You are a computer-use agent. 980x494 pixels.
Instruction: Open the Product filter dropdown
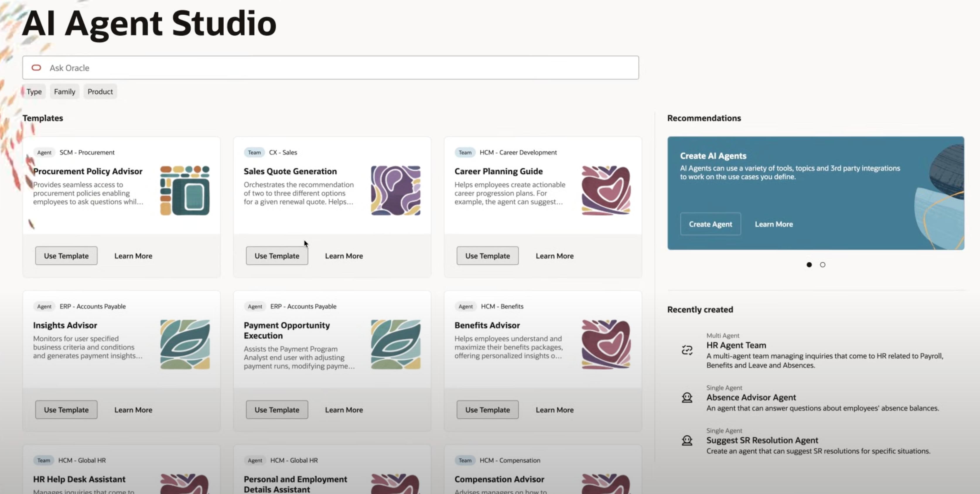(x=100, y=91)
